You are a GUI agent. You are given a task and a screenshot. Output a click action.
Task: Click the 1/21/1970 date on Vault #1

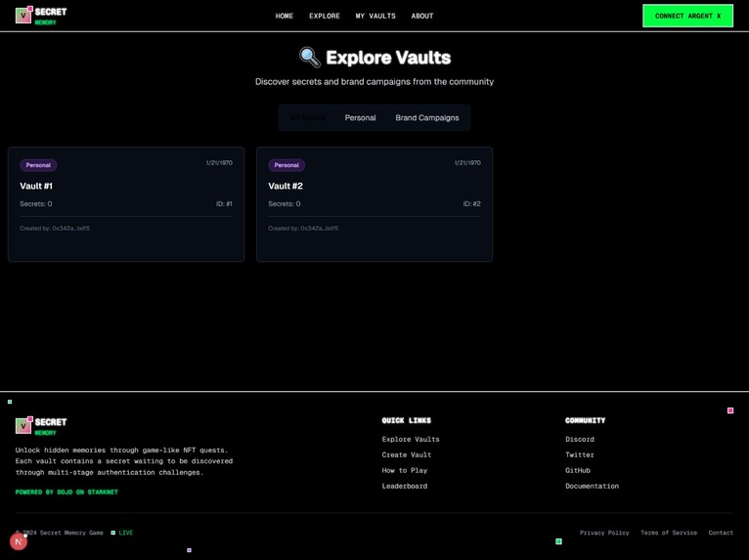coord(219,163)
